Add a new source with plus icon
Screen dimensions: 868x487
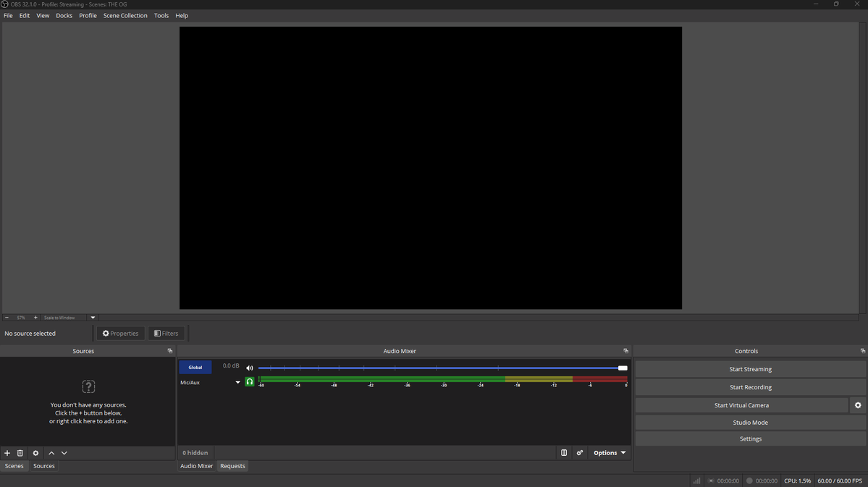[7, 453]
